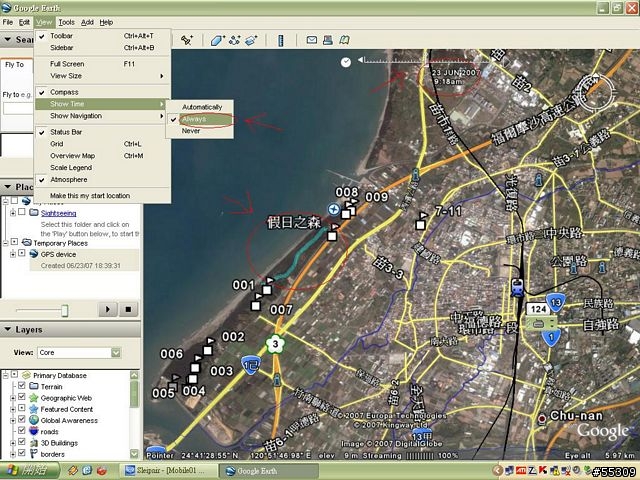Click the Geographic Web star icon

34,398
